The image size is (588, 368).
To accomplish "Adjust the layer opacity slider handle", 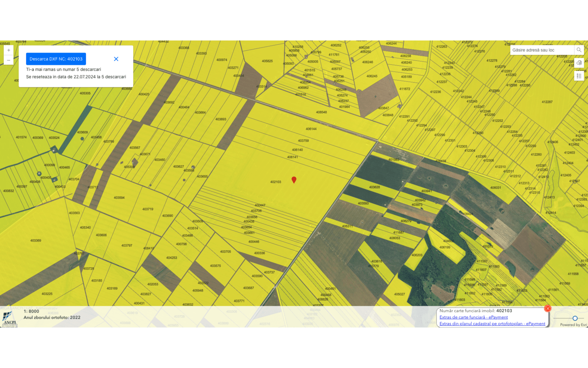I will coord(575,318).
